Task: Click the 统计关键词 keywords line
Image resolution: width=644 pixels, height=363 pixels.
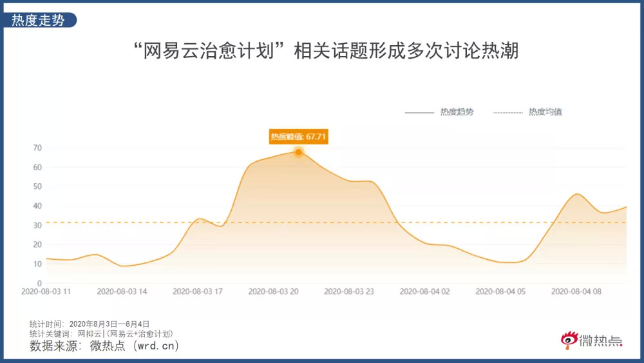Action: [101, 333]
